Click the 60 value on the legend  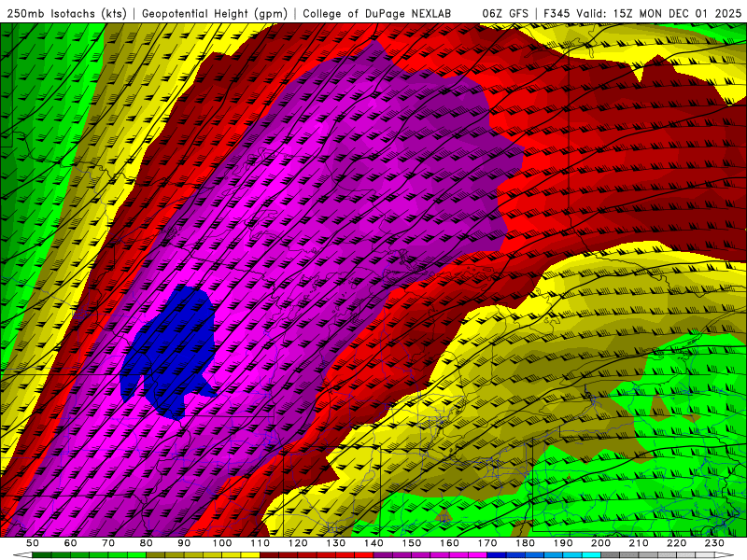pos(70,543)
